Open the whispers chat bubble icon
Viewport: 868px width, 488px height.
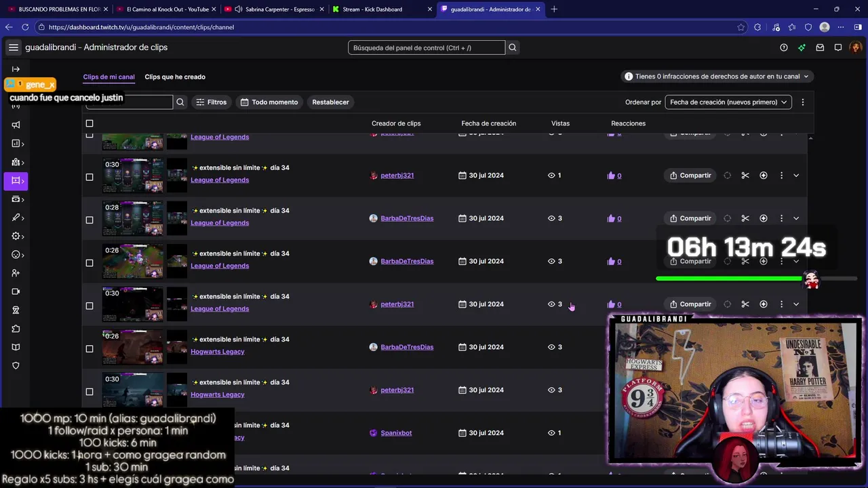[x=838, y=47]
